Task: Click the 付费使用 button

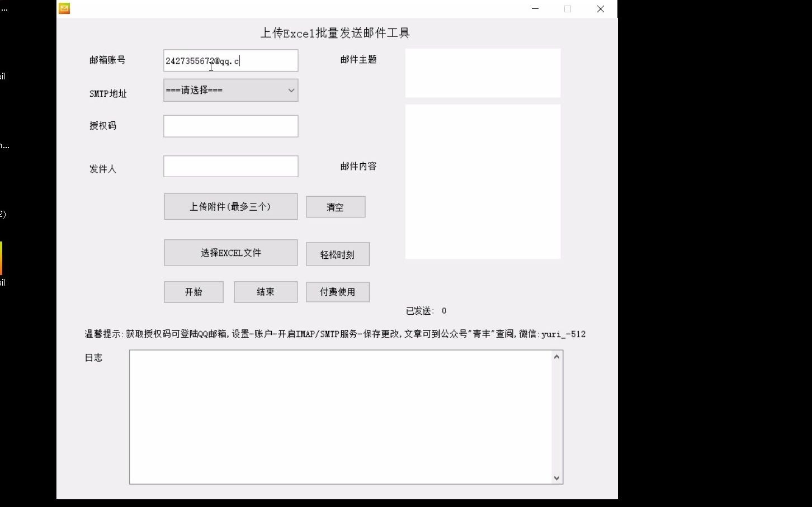Action: point(338,292)
